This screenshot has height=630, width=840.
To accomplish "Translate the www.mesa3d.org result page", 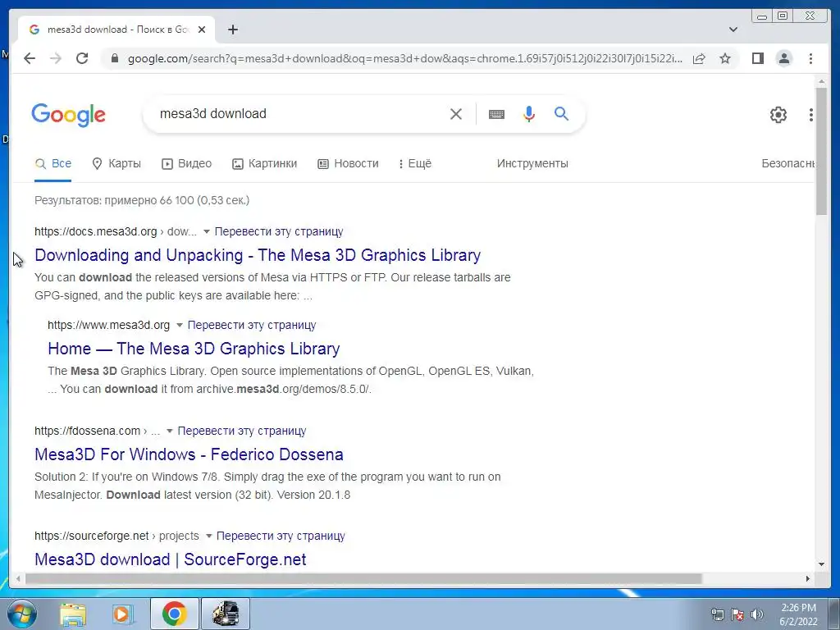I will pyautogui.click(x=252, y=325).
